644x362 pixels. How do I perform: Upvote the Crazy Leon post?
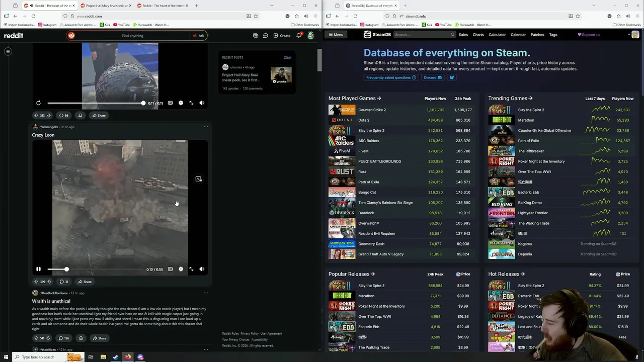36,282
